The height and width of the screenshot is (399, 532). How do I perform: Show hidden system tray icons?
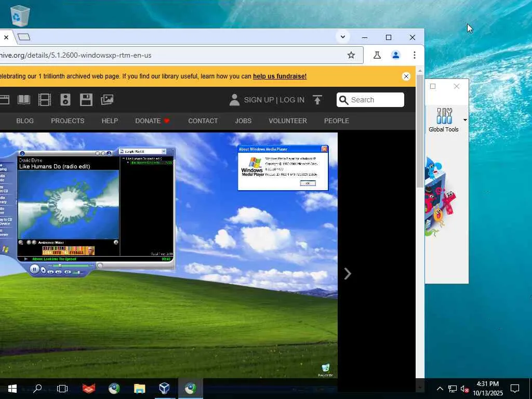(x=440, y=389)
